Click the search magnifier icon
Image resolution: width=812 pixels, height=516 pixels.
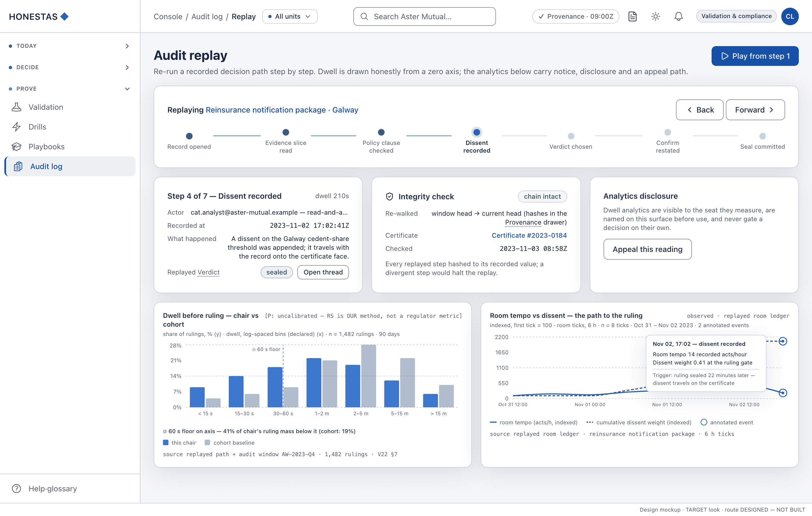[364, 16]
